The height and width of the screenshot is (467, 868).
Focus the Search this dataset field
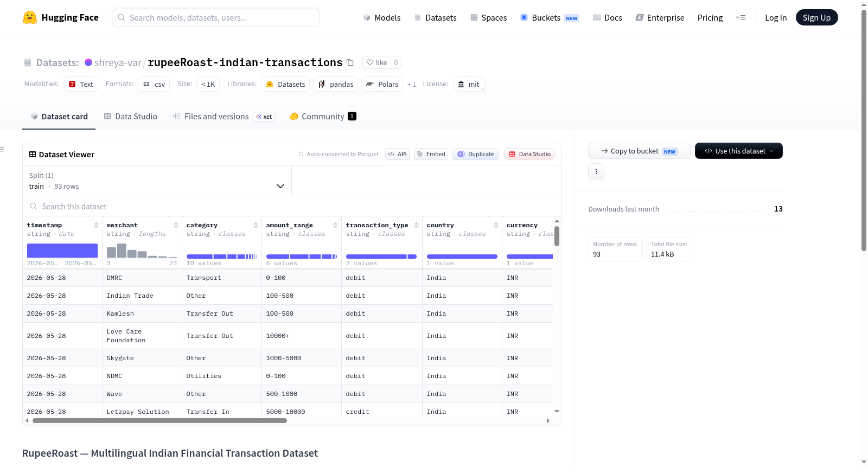click(x=292, y=206)
